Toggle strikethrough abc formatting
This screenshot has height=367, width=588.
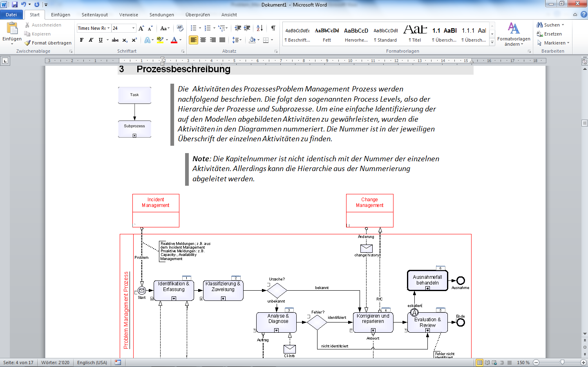tap(115, 40)
